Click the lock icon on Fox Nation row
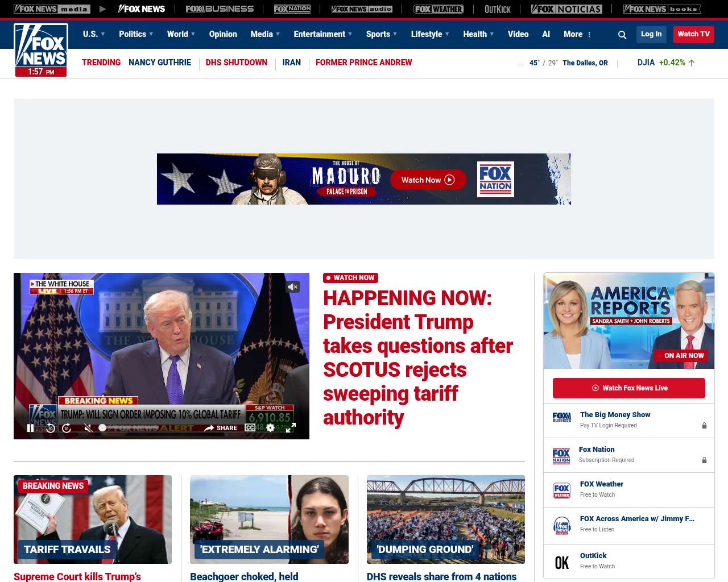The height and width of the screenshot is (582, 728). 704,460
